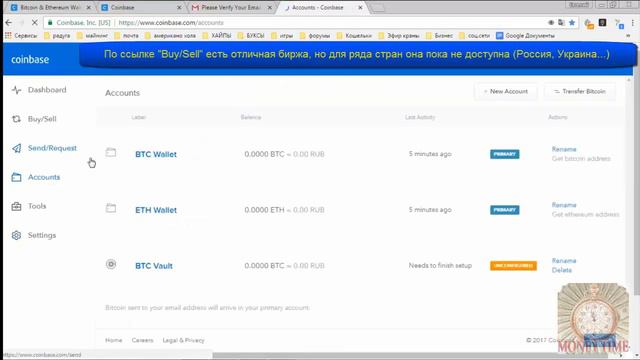Open Dashboard from sidebar menu

[x=47, y=90]
